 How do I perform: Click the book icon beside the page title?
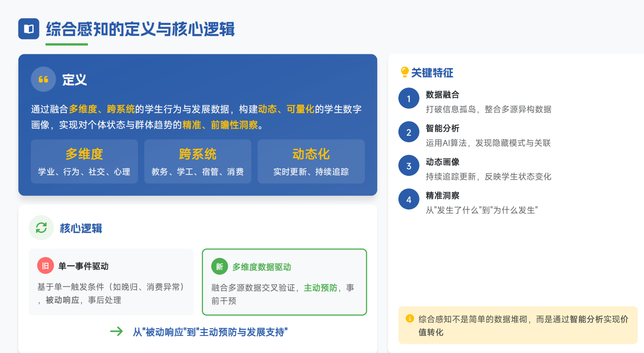click(29, 29)
